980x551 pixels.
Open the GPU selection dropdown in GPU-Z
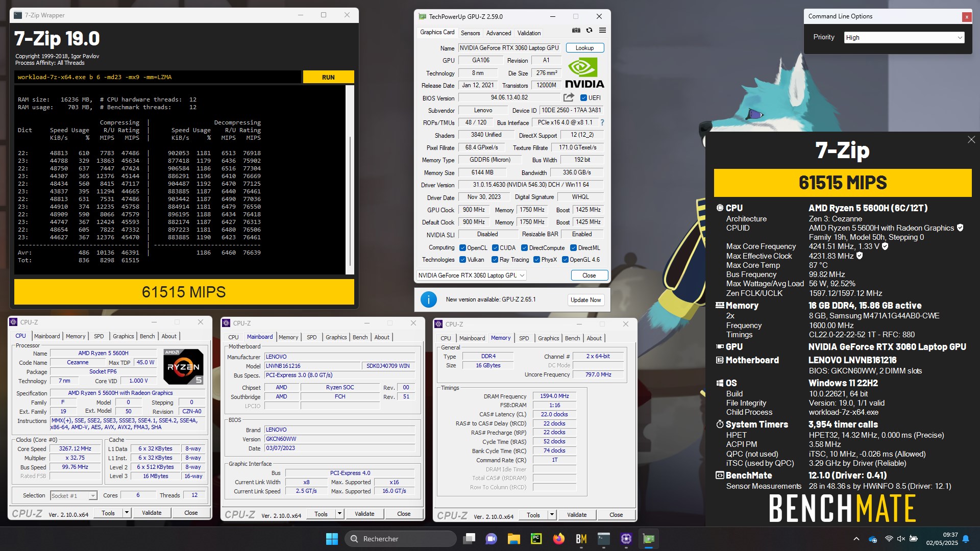point(471,275)
